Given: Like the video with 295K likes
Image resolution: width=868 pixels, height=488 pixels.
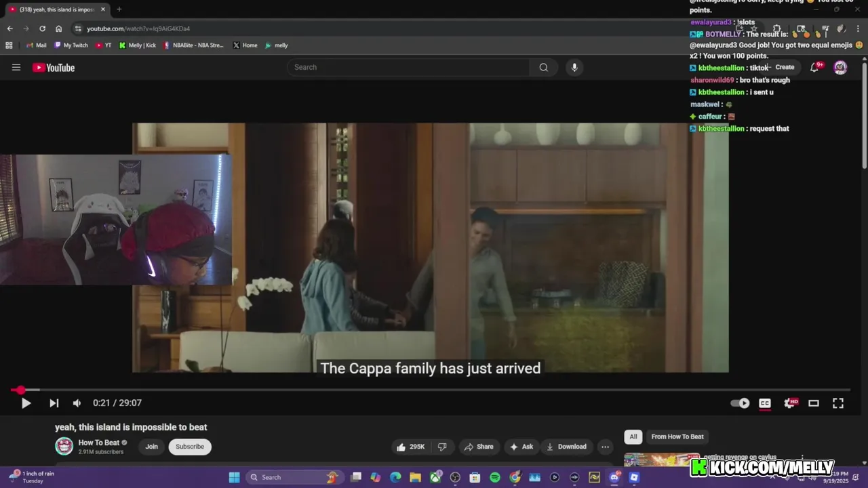Looking at the screenshot, I should [x=411, y=447].
